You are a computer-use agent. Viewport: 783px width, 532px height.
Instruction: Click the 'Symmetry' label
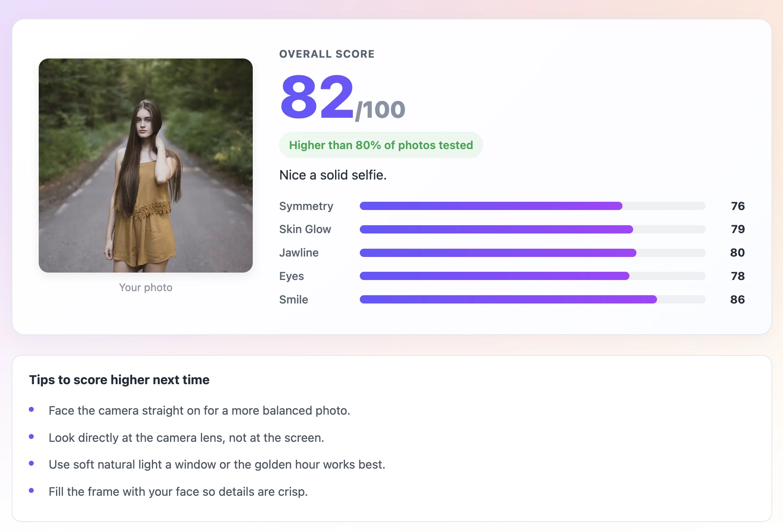[306, 206]
